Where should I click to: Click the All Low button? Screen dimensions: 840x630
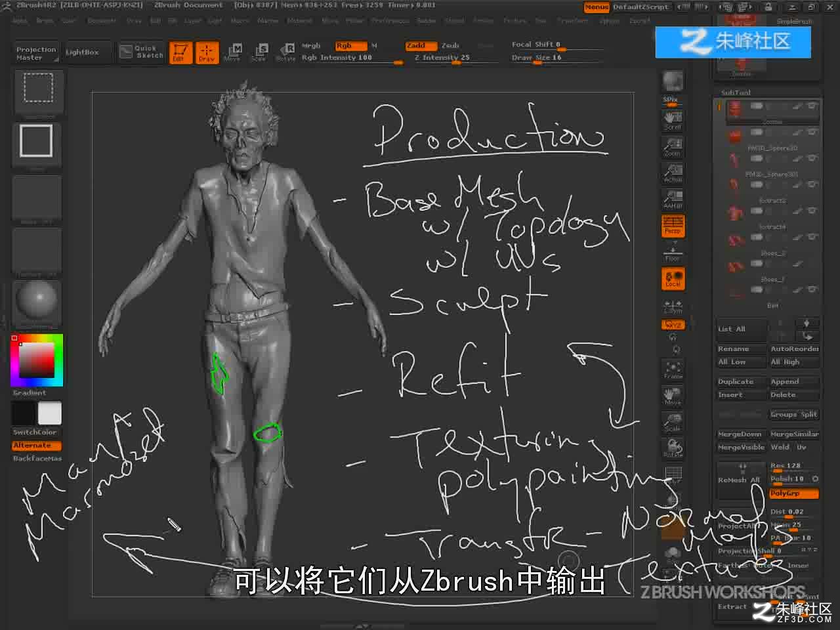click(x=742, y=362)
